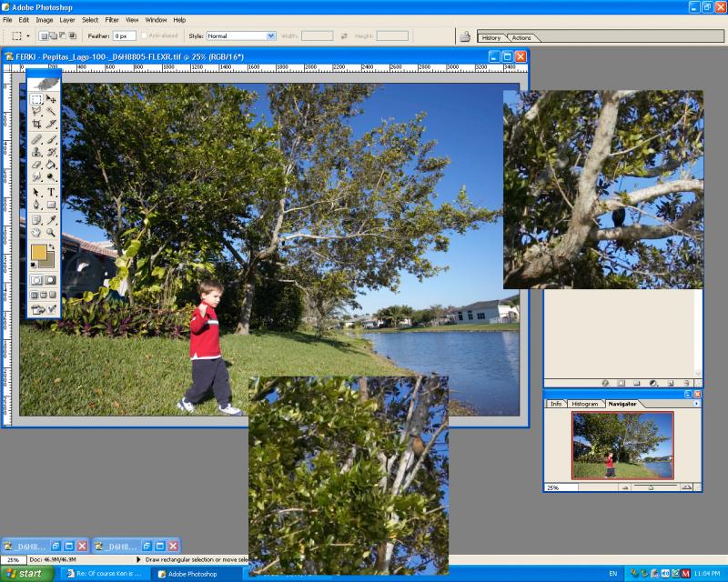Screen dimensions: 728x582
Task: Switch to Standard Screen Mode
Action: [34, 295]
